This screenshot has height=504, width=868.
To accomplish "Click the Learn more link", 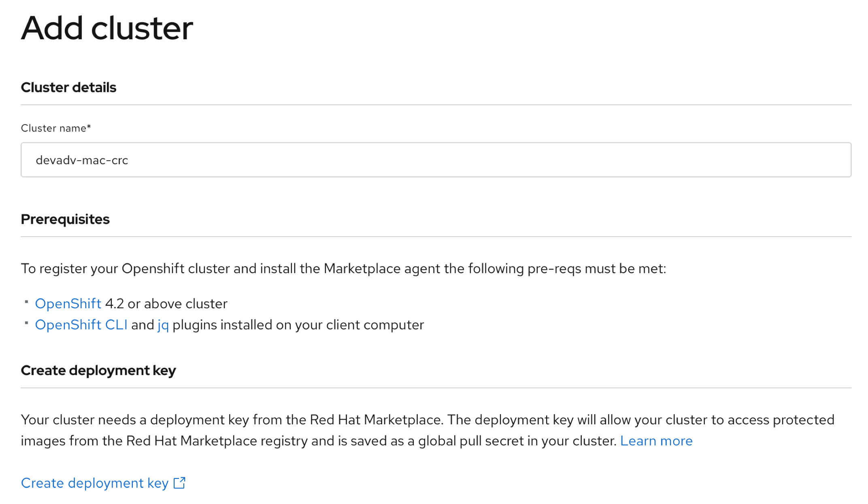I will [656, 440].
